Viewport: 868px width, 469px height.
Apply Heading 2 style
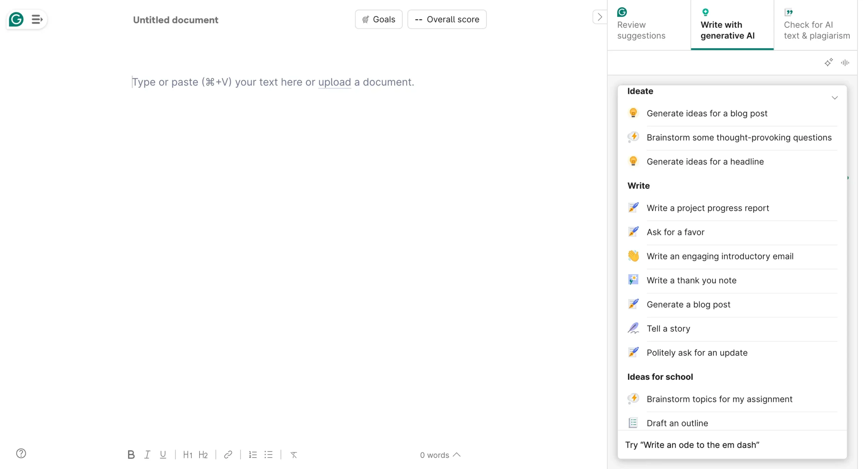(x=203, y=455)
